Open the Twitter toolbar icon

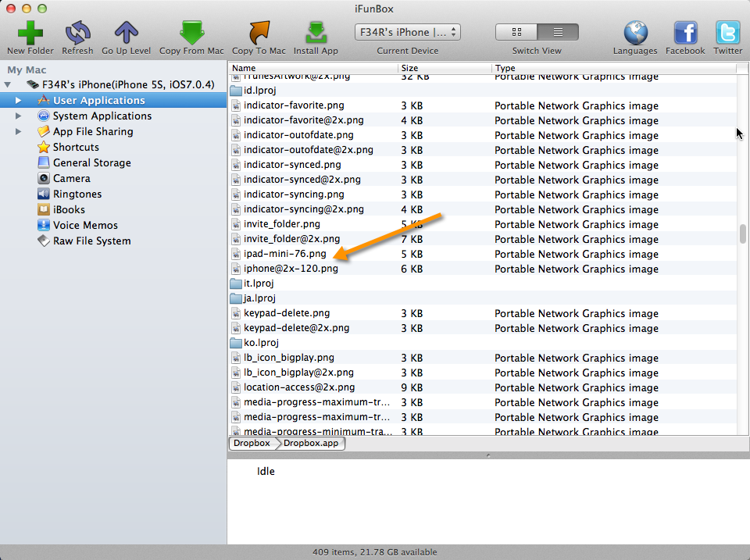click(727, 33)
